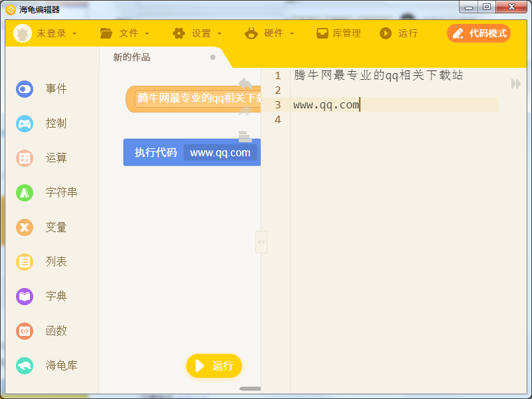532x399 pixels.
Task: Click code line 3 text www.qq.com
Action: tap(326, 105)
